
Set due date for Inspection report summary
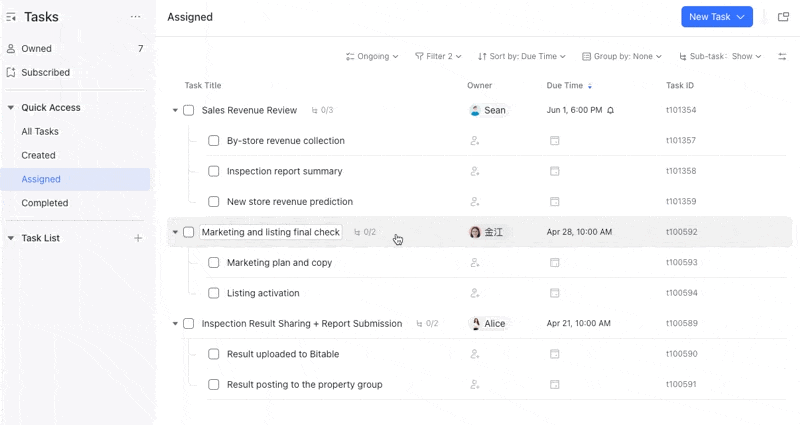[x=554, y=172]
